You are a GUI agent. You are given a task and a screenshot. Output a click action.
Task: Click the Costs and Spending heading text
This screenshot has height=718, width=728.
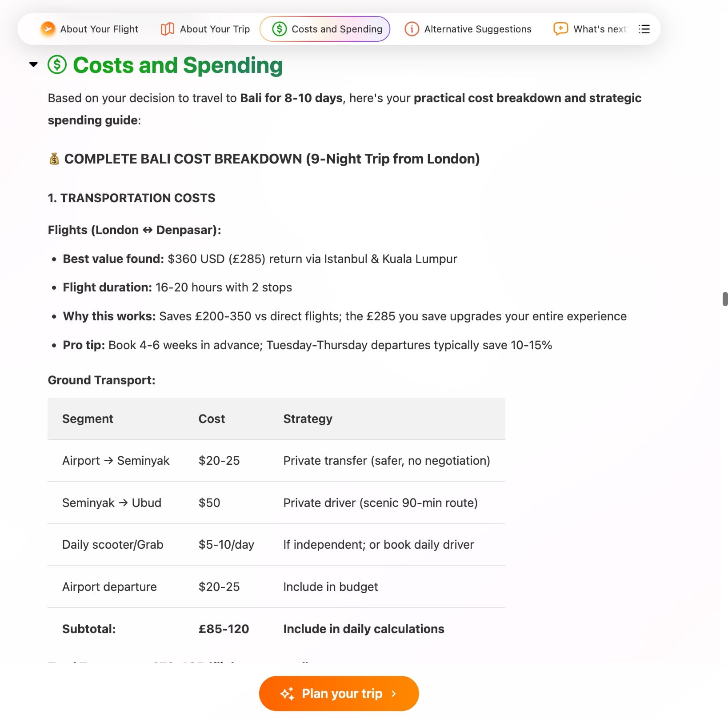177,65
